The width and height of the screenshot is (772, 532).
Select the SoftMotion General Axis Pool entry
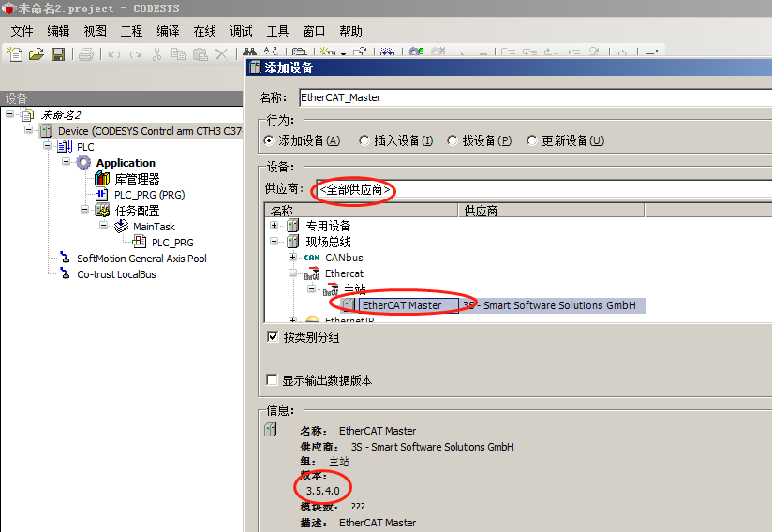[x=141, y=258]
